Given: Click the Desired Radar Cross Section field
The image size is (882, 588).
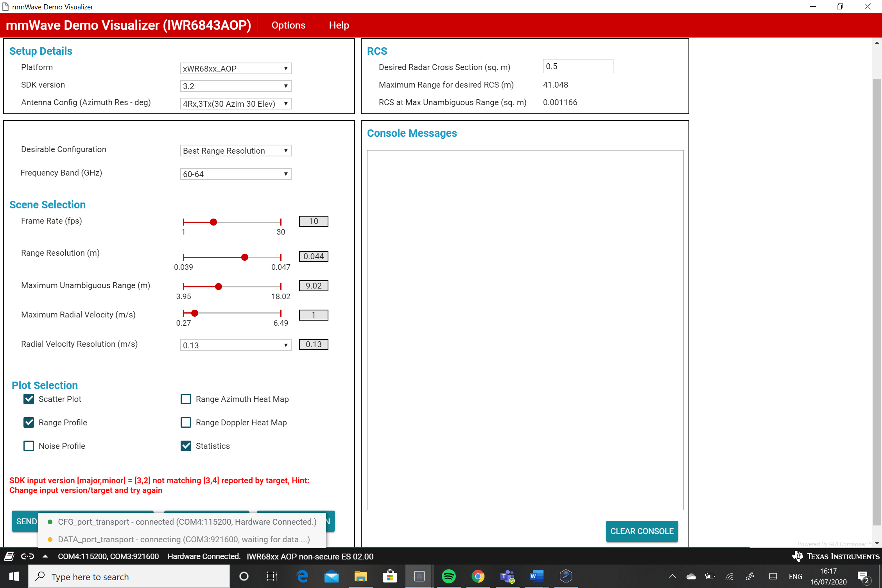Looking at the screenshot, I should click(578, 66).
